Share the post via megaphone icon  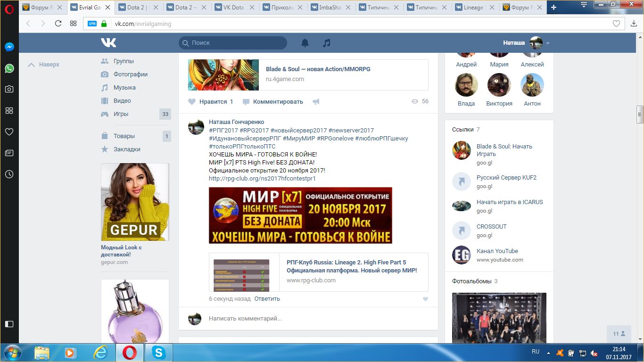click(x=316, y=102)
